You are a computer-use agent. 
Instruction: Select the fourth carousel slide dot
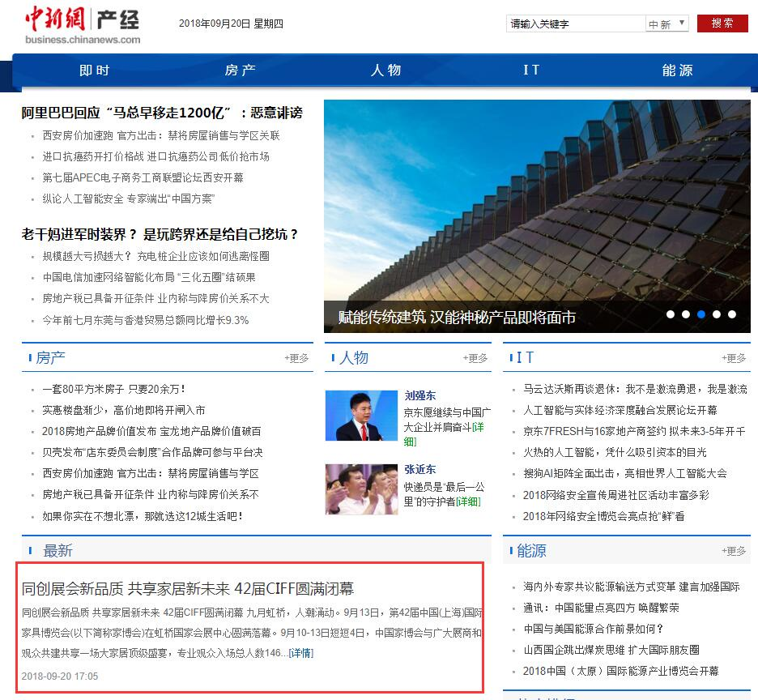point(717,314)
